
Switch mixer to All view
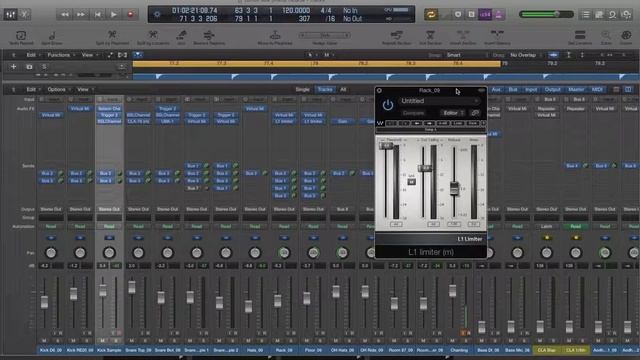click(343, 89)
